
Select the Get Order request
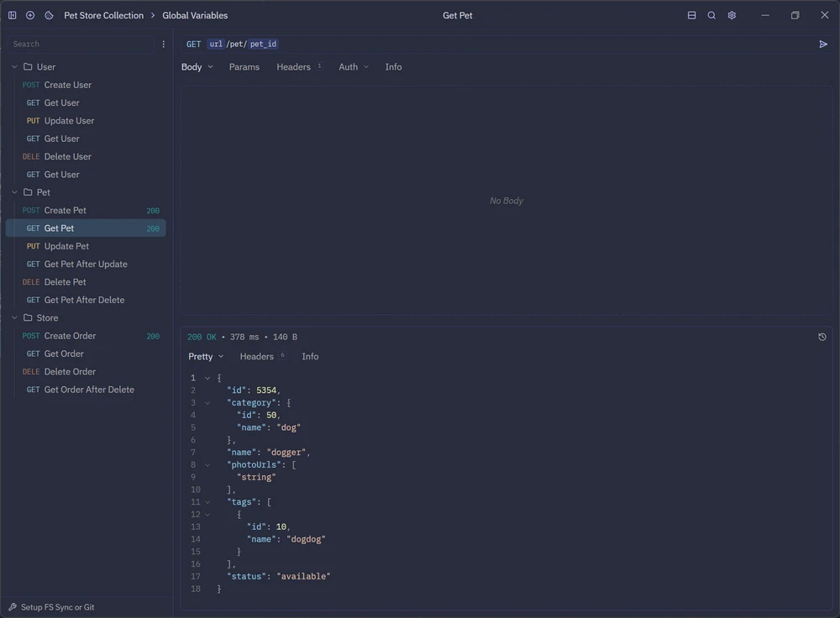[x=86, y=354]
